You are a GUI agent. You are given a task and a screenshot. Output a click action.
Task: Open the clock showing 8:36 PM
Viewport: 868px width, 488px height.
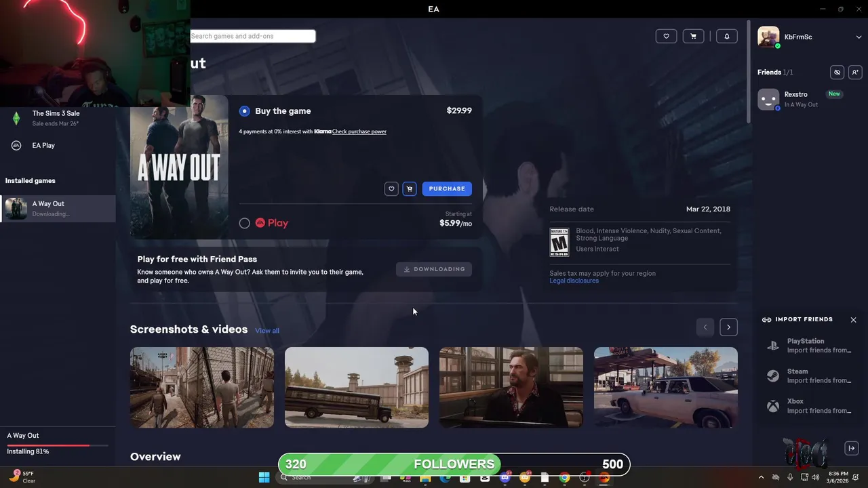(837, 477)
